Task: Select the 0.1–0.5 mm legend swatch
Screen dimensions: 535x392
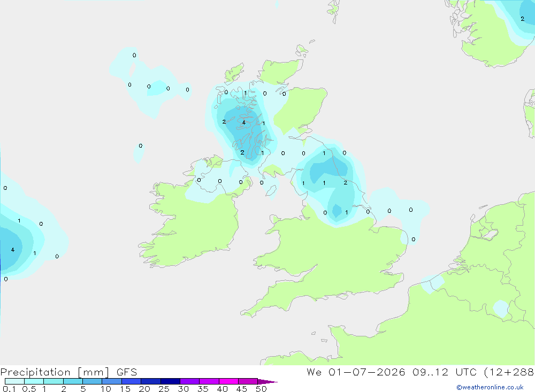Action: click(14, 381)
